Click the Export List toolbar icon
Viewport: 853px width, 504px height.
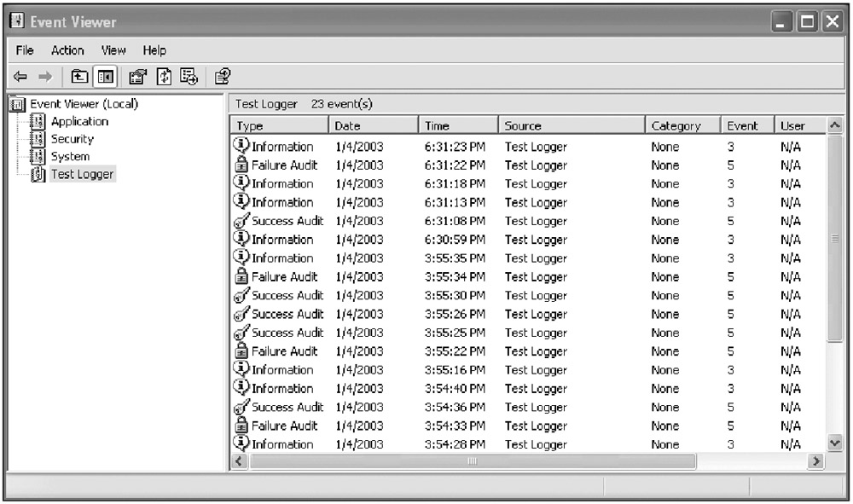[189, 77]
